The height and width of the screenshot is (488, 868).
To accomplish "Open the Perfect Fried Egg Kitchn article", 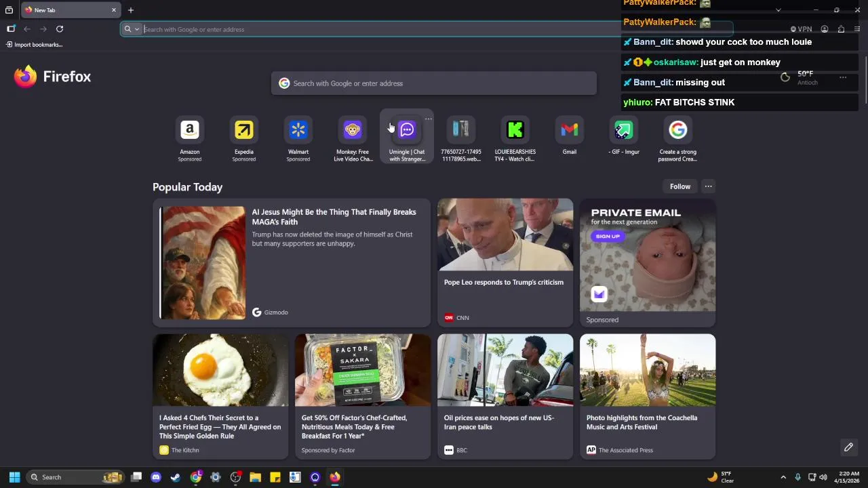I will click(220, 396).
